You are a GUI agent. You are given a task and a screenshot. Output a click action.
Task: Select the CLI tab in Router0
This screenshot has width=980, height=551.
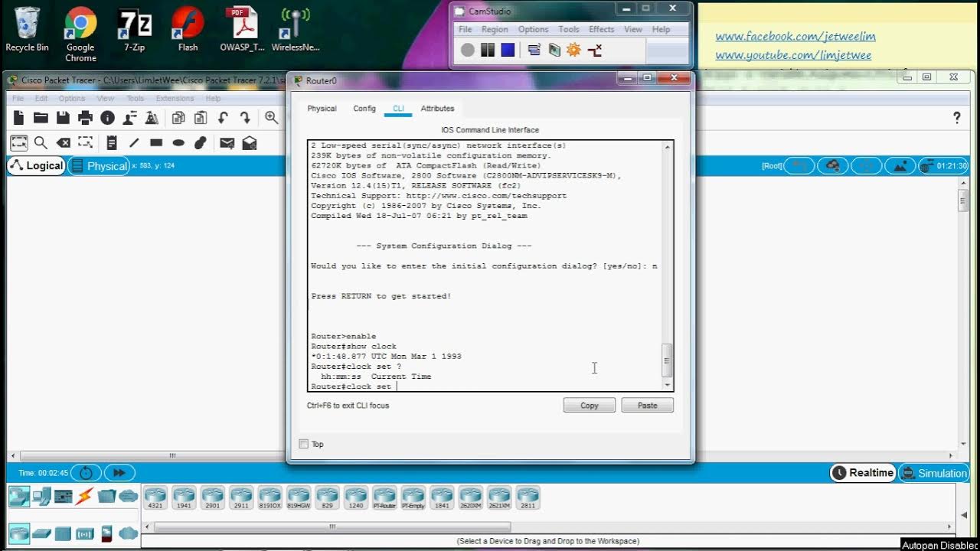click(x=398, y=109)
